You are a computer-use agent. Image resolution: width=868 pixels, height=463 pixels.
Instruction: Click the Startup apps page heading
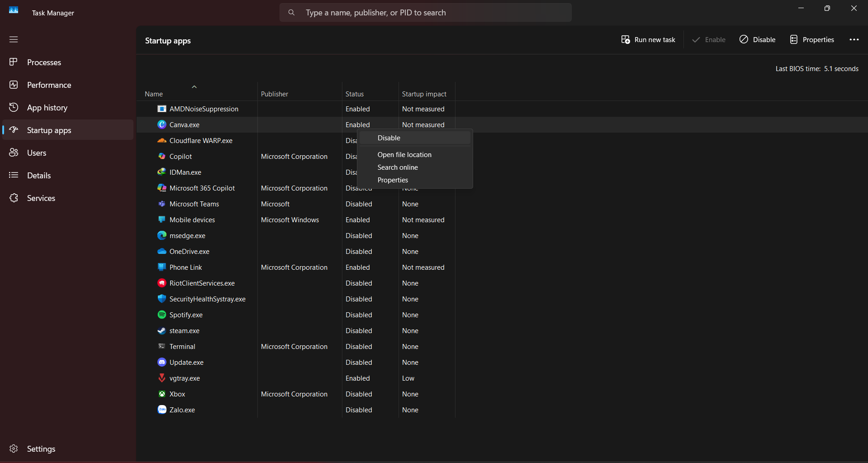[168, 41]
